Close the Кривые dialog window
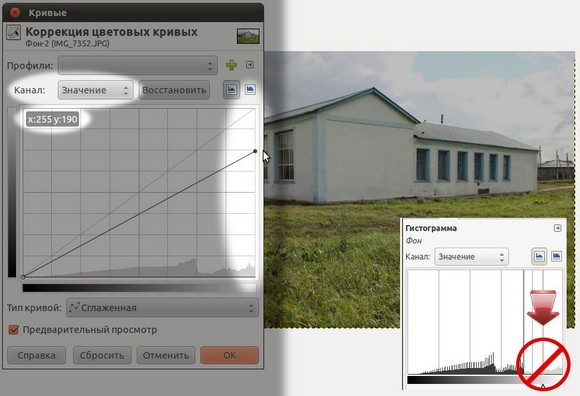Screen dimensions: 580x396 (15, 13)
